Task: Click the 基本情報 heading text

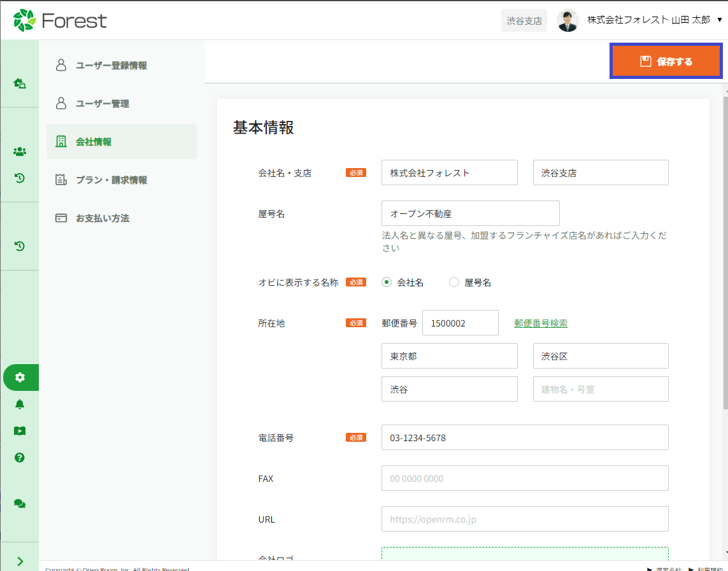Action: (x=263, y=127)
